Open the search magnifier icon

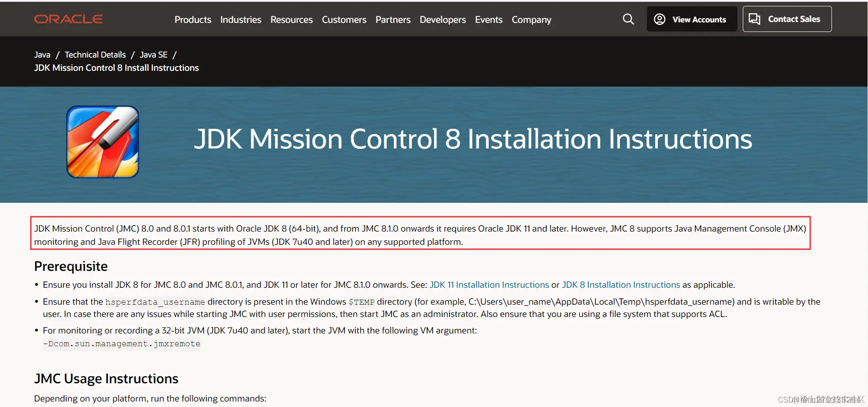click(x=628, y=19)
